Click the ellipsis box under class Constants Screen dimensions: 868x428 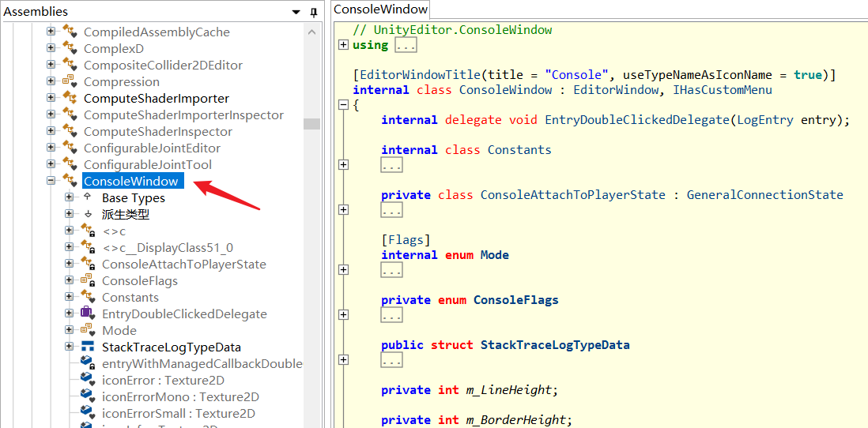tap(391, 165)
